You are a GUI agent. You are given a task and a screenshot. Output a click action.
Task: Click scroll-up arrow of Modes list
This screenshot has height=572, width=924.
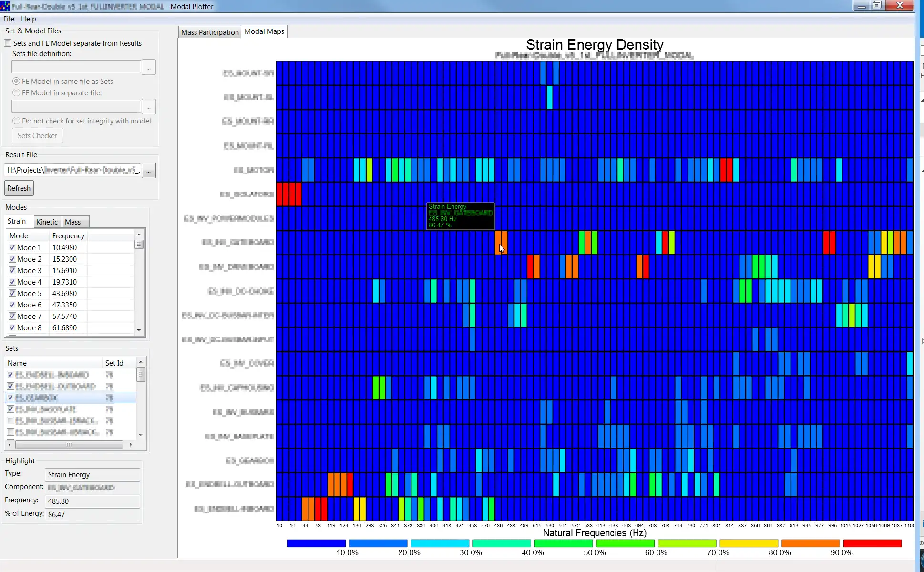[139, 235]
